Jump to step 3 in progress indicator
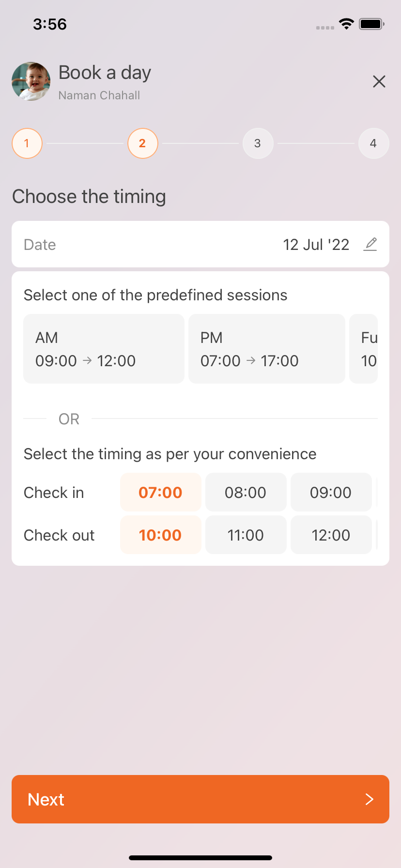401x868 pixels. pos(258,143)
